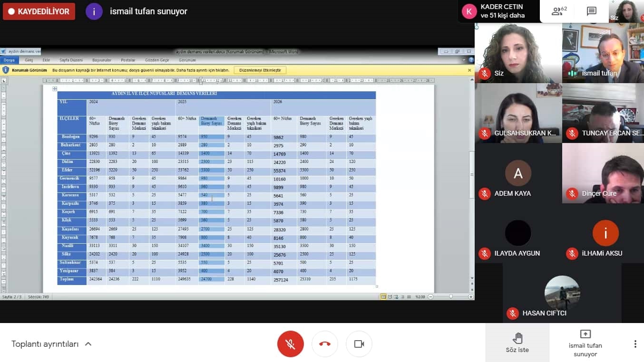644x362 pixels.
Task: Adjust the Word zoom slider
Action: pos(450,297)
